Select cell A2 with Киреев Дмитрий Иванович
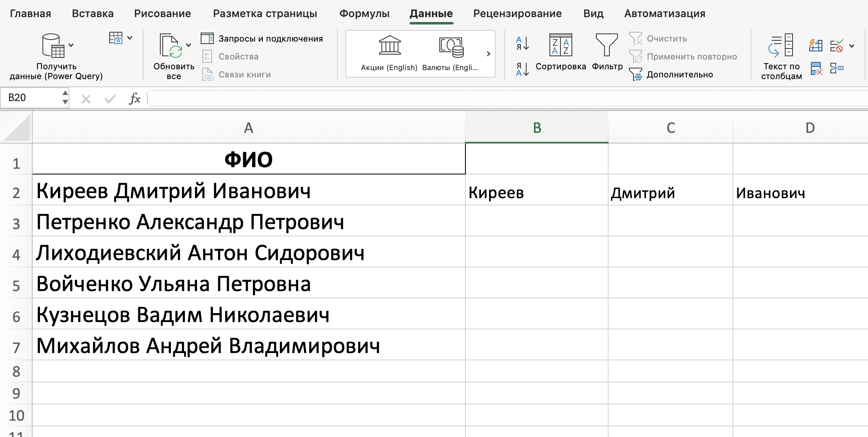The width and height of the screenshot is (868, 437). point(248,192)
